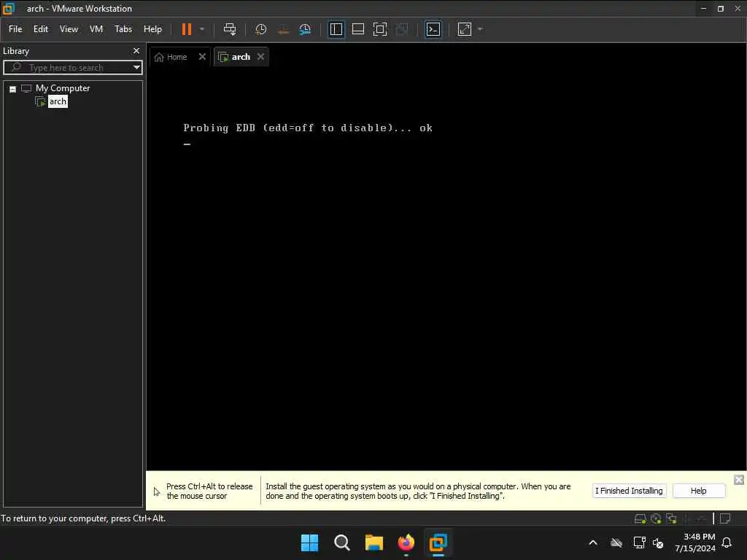Click the muted volume tray icon
Image resolution: width=747 pixels, height=560 pixels.
click(x=658, y=542)
